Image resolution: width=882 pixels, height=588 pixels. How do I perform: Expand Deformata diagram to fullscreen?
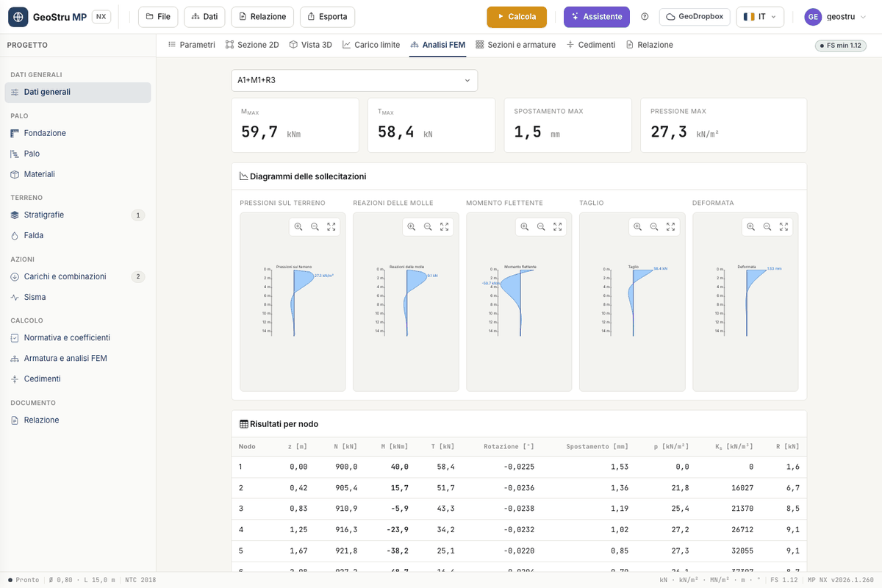pyautogui.click(x=784, y=227)
